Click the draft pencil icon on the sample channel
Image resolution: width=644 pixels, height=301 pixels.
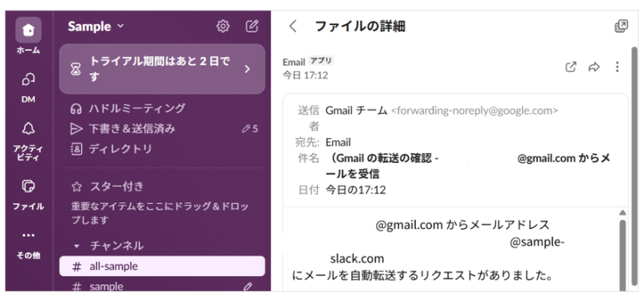248,287
